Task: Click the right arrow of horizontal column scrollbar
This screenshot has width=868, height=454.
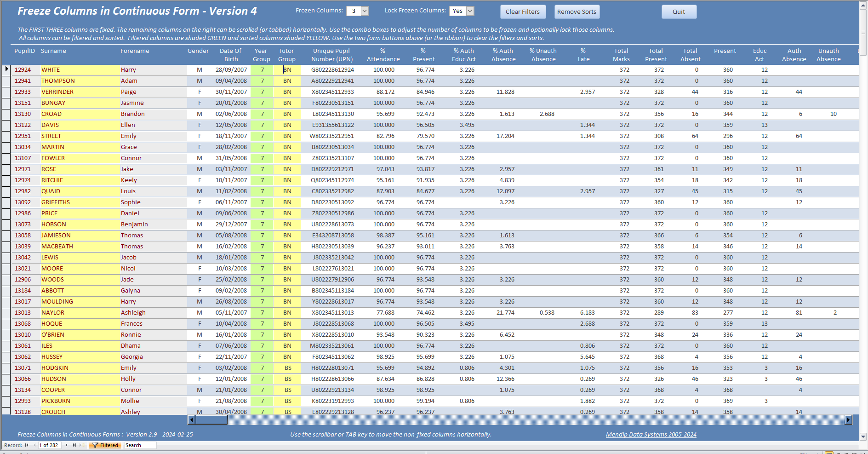Action: point(848,420)
